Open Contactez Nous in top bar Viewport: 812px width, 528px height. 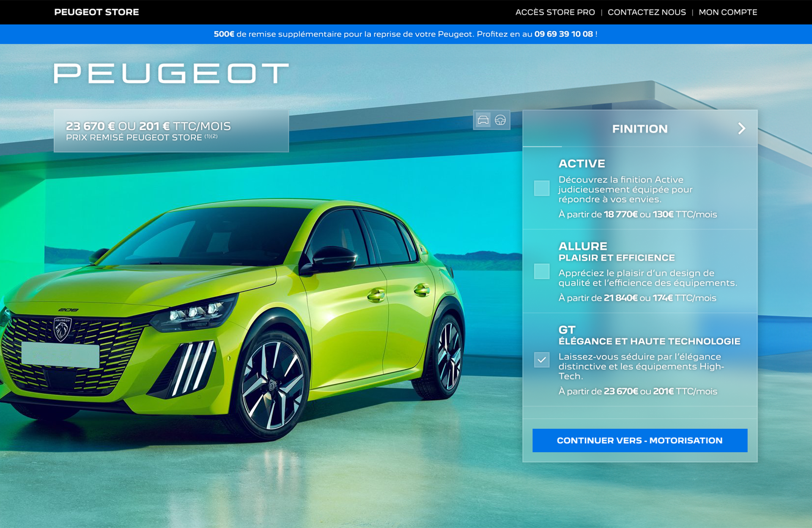tap(647, 12)
